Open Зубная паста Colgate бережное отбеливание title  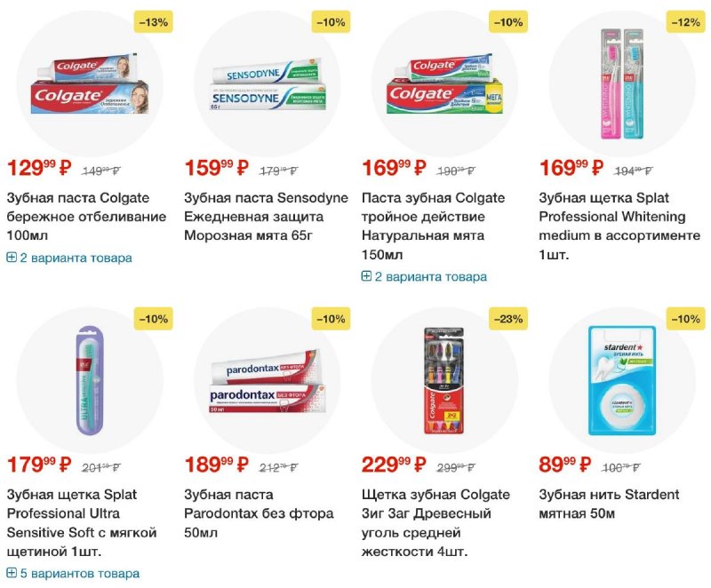[x=86, y=217]
